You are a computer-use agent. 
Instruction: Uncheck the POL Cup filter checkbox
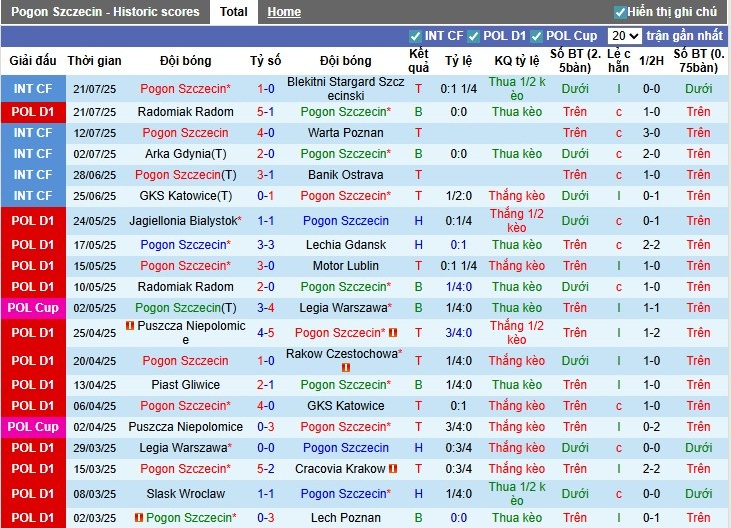pyautogui.click(x=536, y=36)
